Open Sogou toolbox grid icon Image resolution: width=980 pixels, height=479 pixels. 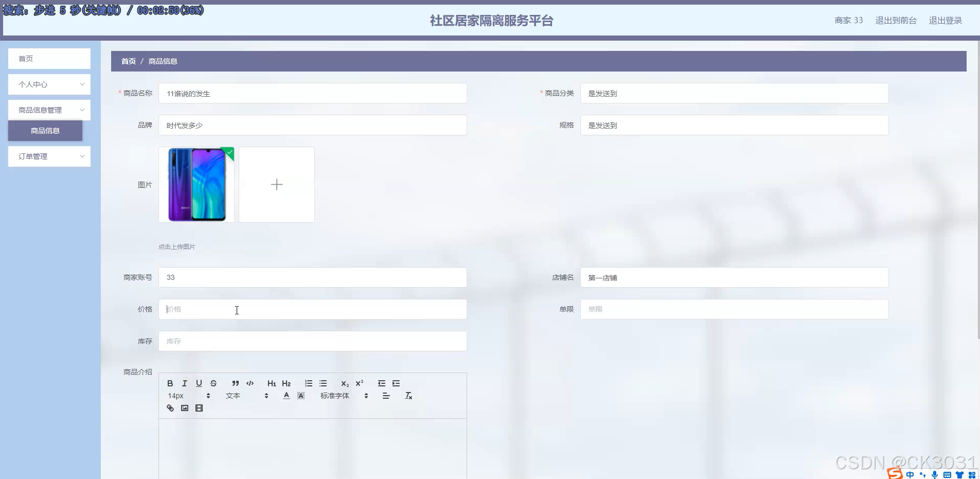click(x=972, y=475)
